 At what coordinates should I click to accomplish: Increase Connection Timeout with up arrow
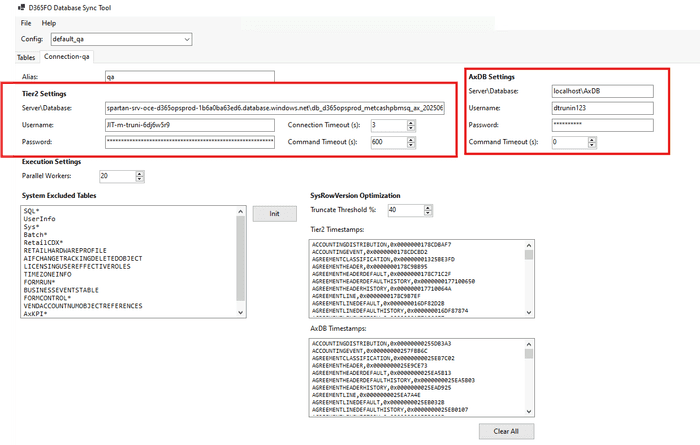[411, 123]
